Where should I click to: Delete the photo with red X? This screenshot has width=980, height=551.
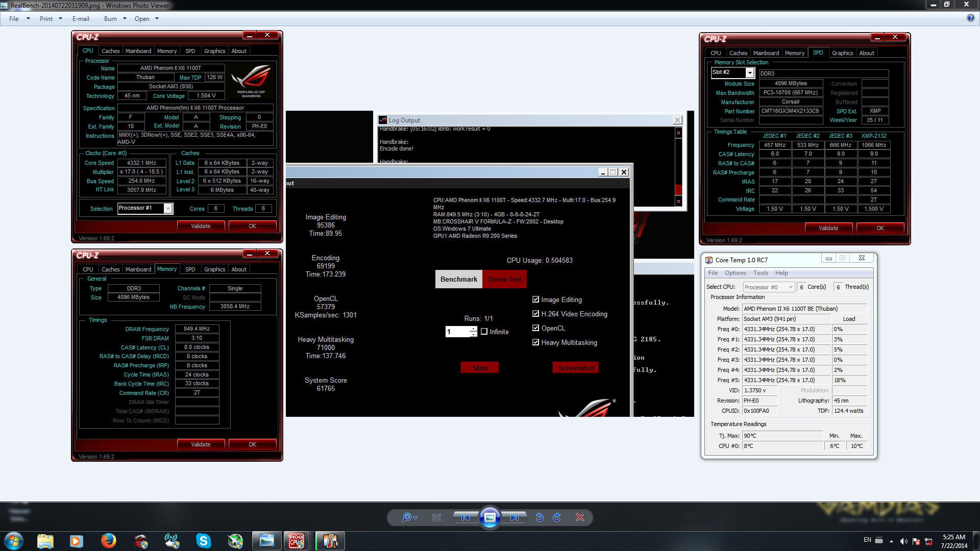coord(580,517)
